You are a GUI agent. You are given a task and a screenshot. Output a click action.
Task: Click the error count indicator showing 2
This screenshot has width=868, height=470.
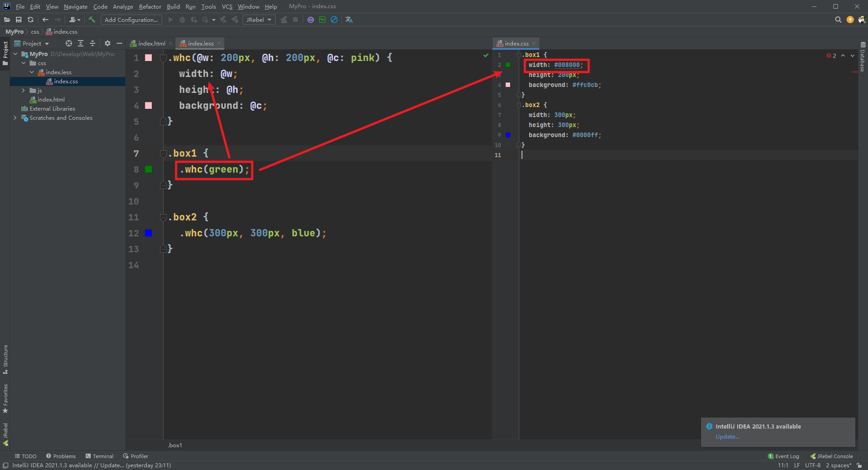tap(832, 56)
